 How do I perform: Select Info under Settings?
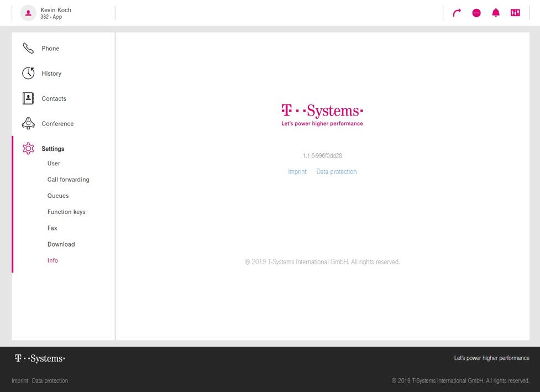click(53, 260)
